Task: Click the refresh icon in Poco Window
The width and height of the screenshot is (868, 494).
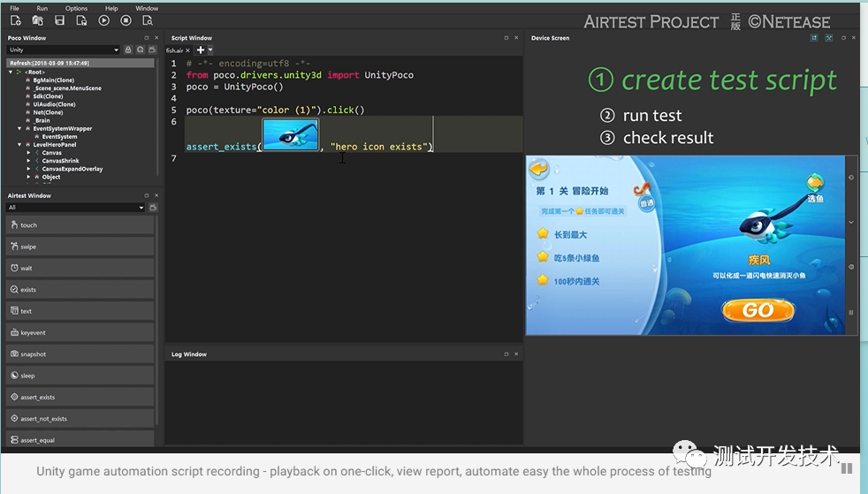Action: pos(141,49)
